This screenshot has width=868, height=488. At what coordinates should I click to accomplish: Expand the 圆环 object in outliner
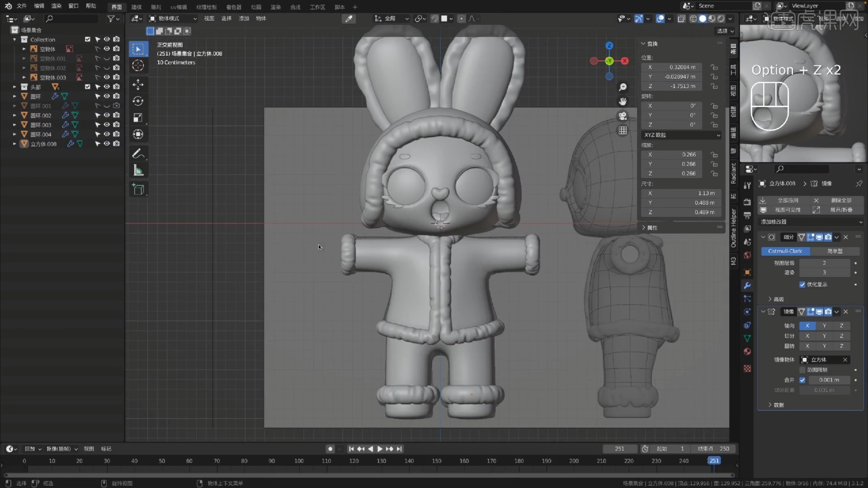click(14, 96)
